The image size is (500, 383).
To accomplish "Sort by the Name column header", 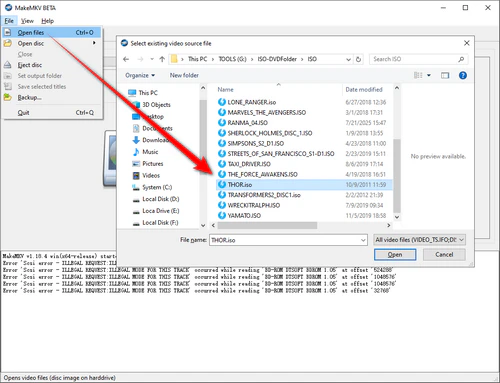I will click(x=225, y=89).
